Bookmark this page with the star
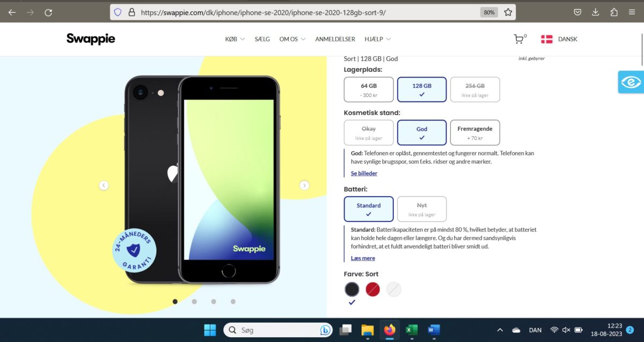644x342 pixels. click(x=508, y=12)
